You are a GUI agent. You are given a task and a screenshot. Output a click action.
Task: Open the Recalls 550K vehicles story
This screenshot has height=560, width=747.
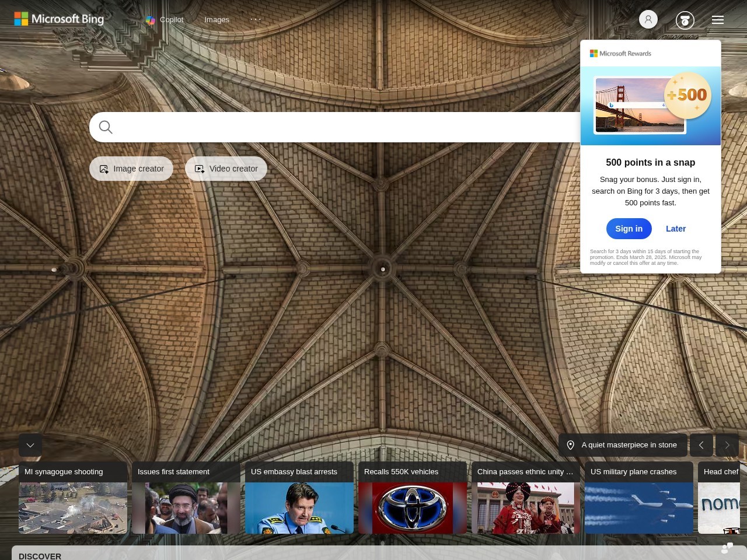(412, 498)
